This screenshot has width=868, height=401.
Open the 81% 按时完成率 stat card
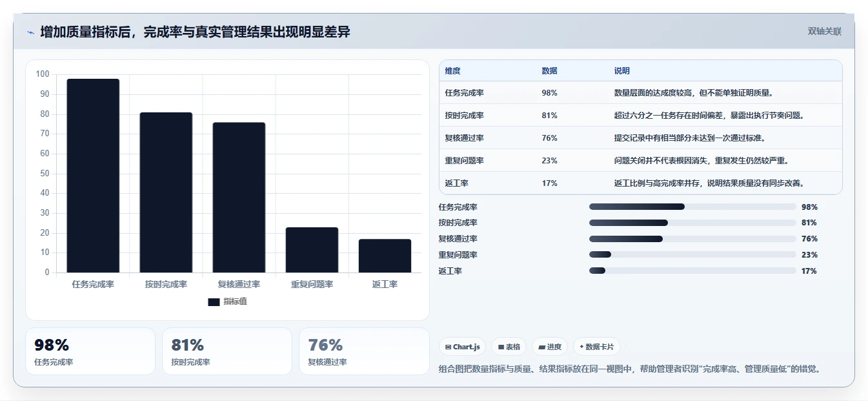click(x=227, y=351)
